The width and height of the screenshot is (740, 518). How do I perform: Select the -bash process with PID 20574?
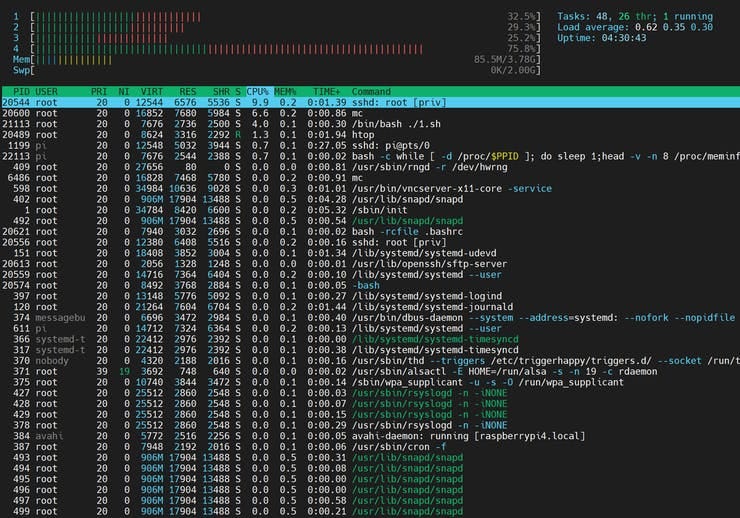(x=370, y=285)
